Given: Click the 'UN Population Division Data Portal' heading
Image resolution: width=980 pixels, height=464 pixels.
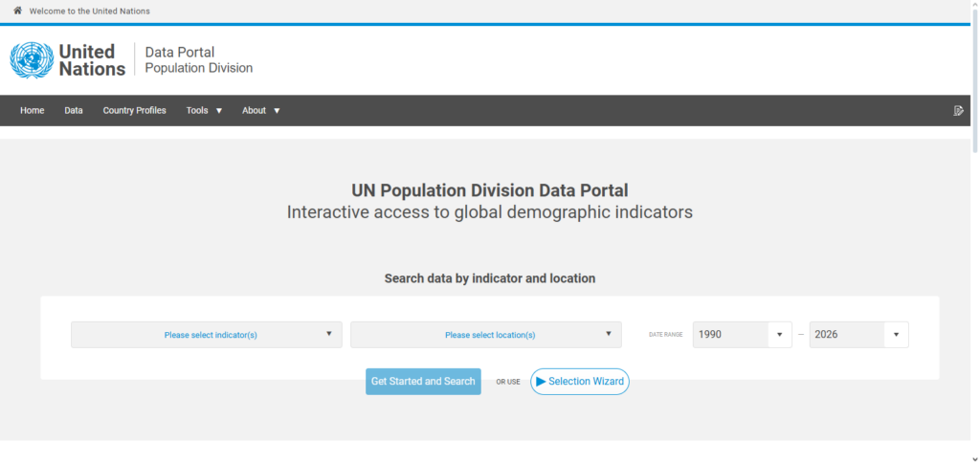Looking at the screenshot, I should click(x=490, y=190).
